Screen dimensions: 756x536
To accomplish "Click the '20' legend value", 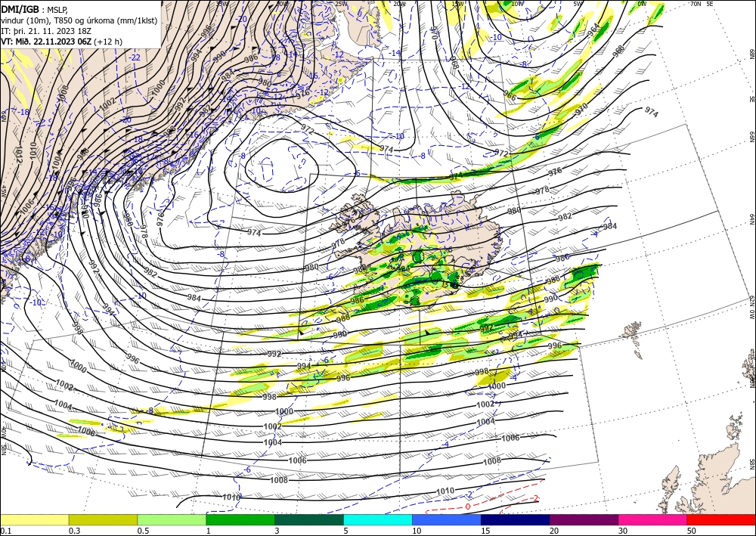I will click(554, 531).
